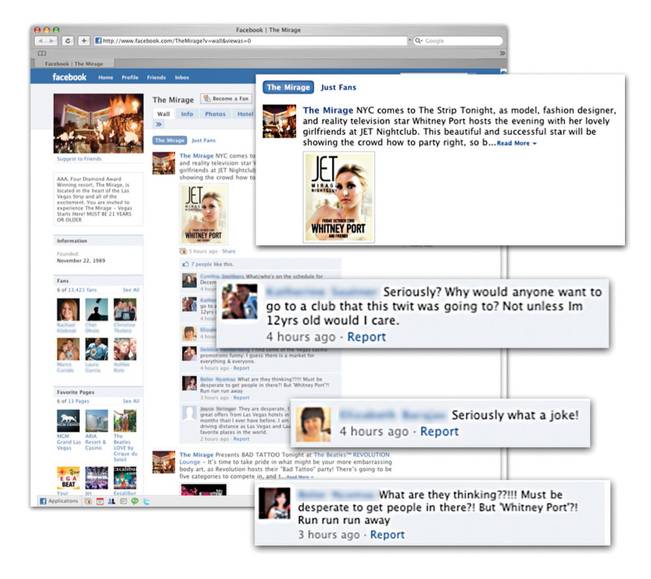Open the JET Whitney Port flyer in enlarged callout
The width and height of the screenshot is (651, 579).
coord(339,197)
